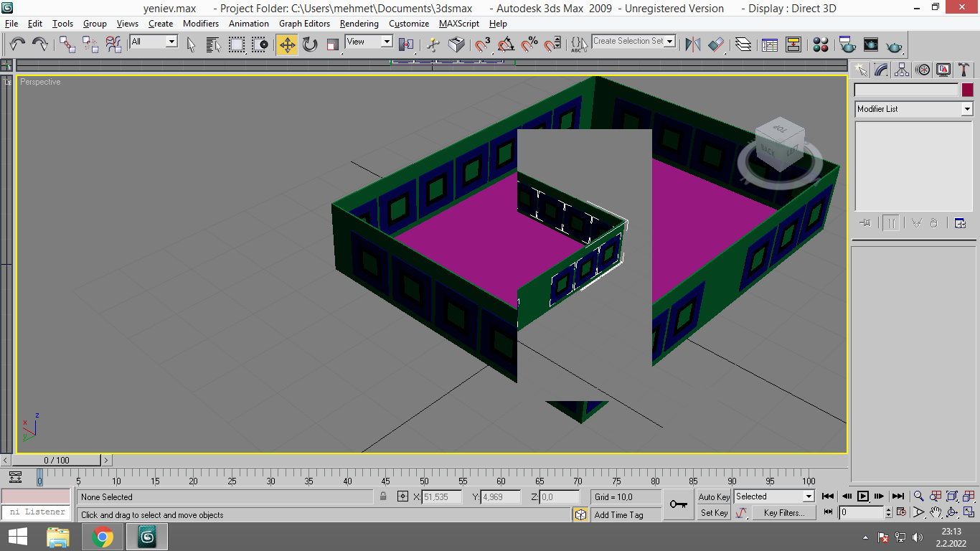
Task: Open the Material Editor
Action: pyautogui.click(x=821, y=44)
